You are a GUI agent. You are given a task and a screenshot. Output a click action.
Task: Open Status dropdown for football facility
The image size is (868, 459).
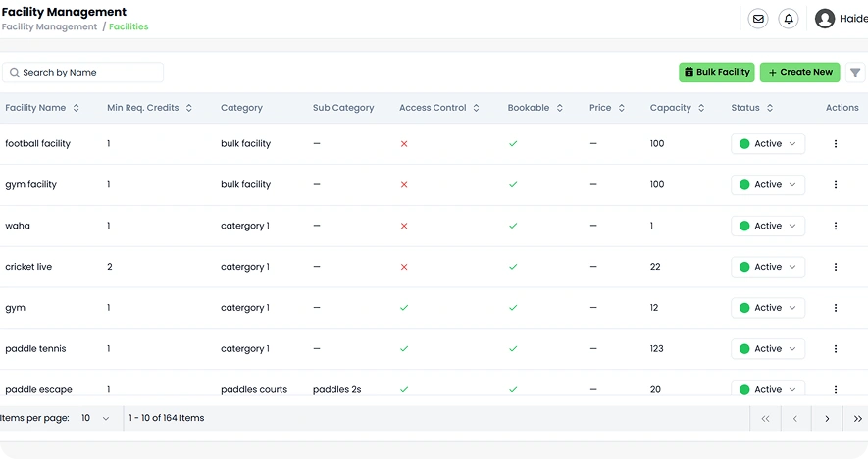coord(768,144)
